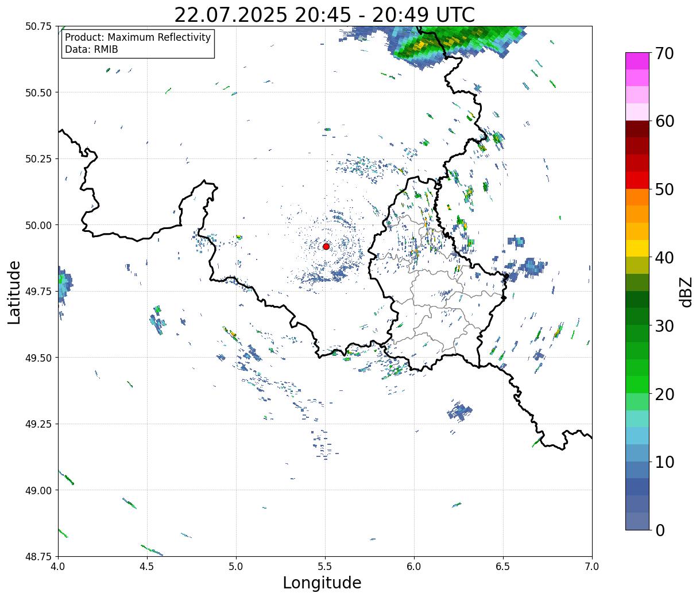Screen dimensions: 700x597
Task: Click longitude tick label 4.5
Action: pyautogui.click(x=147, y=566)
